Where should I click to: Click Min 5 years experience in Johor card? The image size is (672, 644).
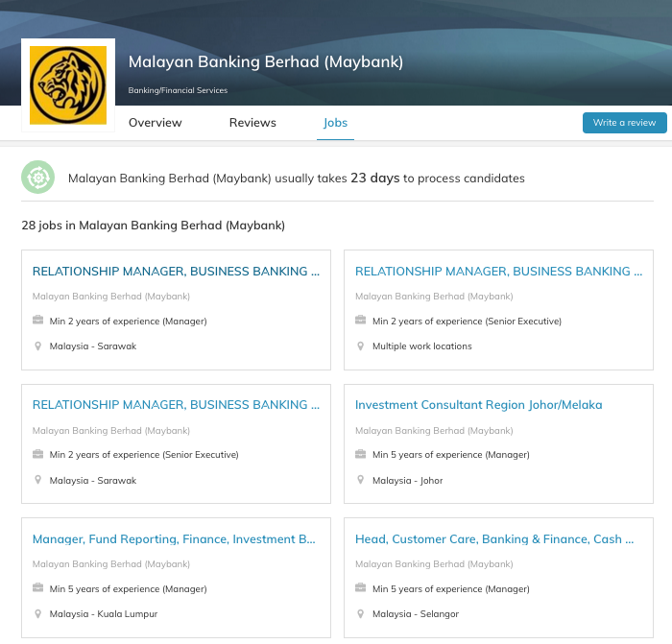[x=451, y=455]
